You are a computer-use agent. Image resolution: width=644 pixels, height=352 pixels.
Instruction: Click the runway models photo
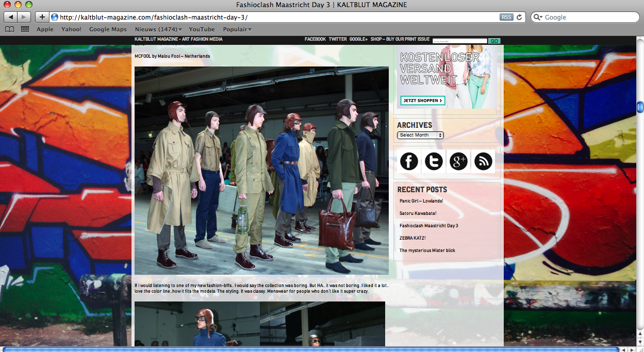pyautogui.click(x=261, y=171)
